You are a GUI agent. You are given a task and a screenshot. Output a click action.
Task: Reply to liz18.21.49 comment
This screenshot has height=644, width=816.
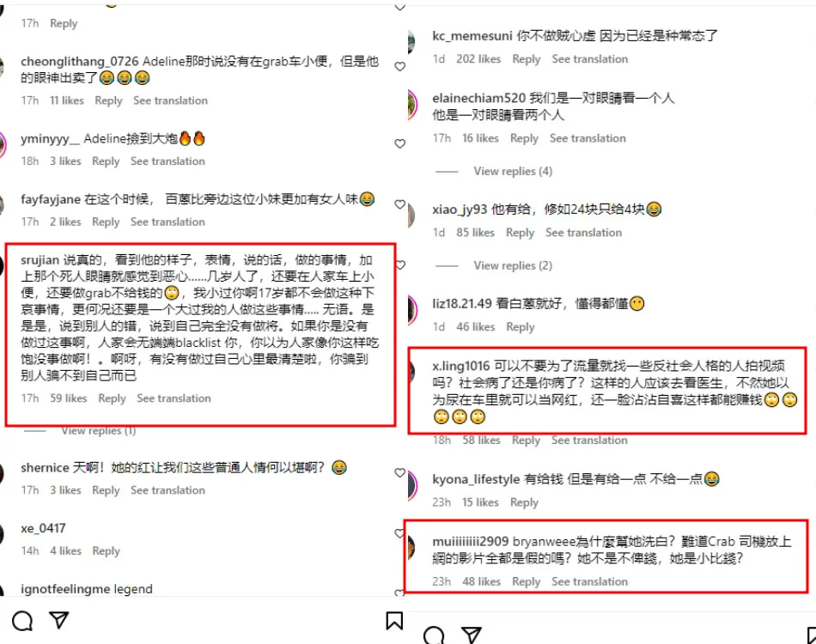coord(520,326)
